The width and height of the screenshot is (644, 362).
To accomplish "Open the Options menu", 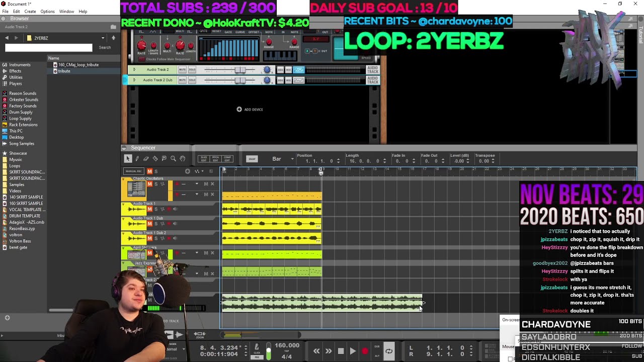I will point(47,12).
